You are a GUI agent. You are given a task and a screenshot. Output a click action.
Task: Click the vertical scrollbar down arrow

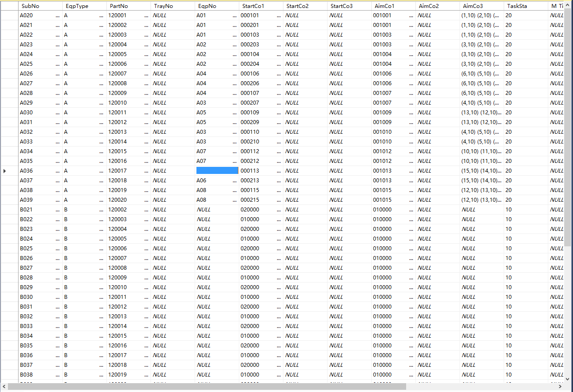pyautogui.click(x=568, y=379)
